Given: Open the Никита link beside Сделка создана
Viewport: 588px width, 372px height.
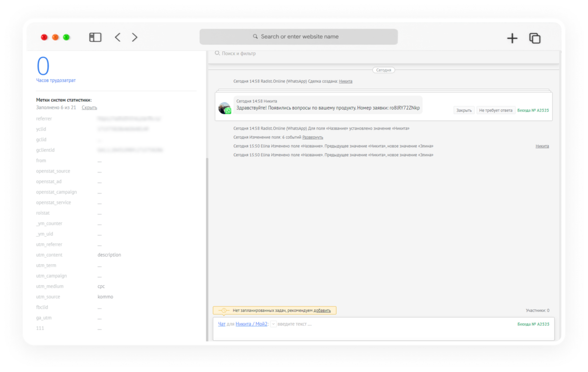Looking at the screenshot, I should [345, 81].
